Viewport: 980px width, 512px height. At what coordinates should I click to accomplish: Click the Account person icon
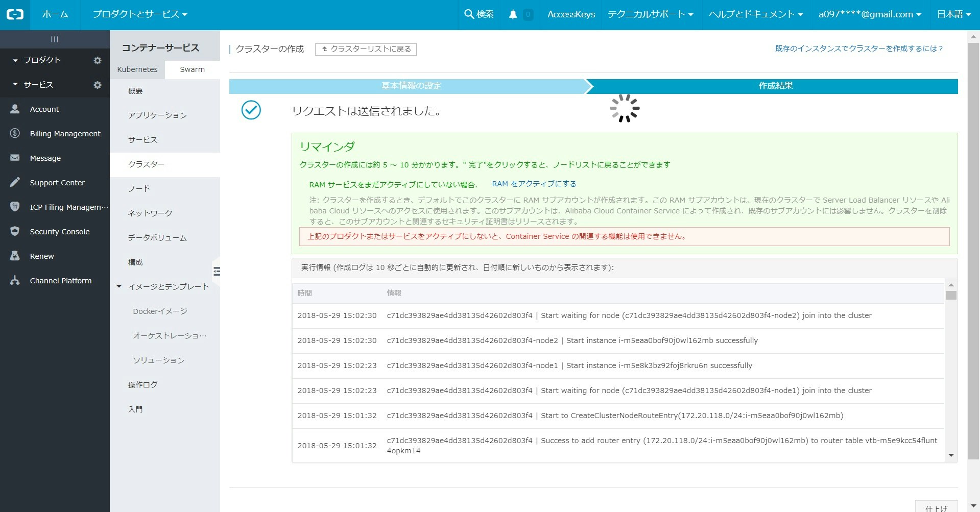click(15, 109)
